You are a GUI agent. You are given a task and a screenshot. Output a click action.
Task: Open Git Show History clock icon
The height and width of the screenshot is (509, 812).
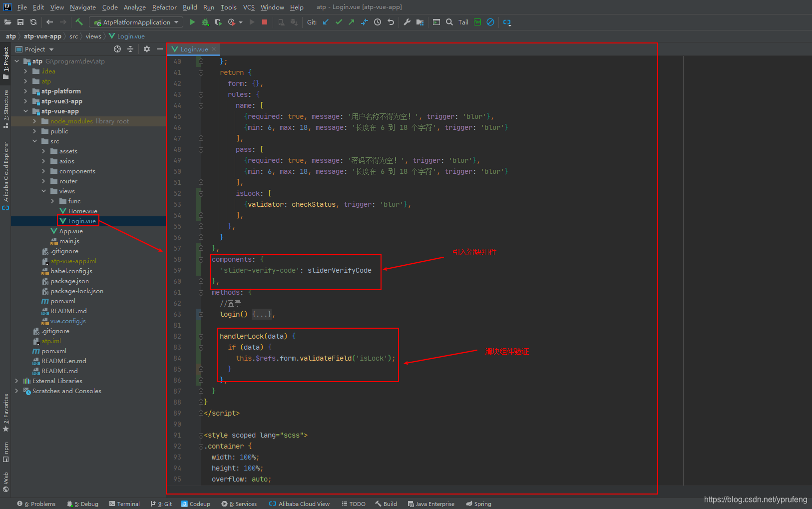pyautogui.click(x=378, y=22)
